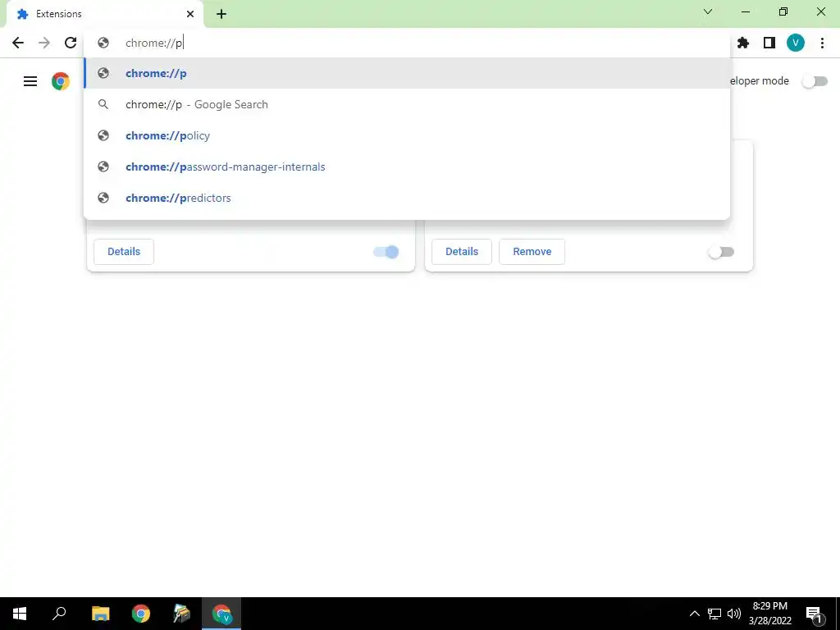Open network status tray icon
The image size is (840, 630).
click(714, 614)
